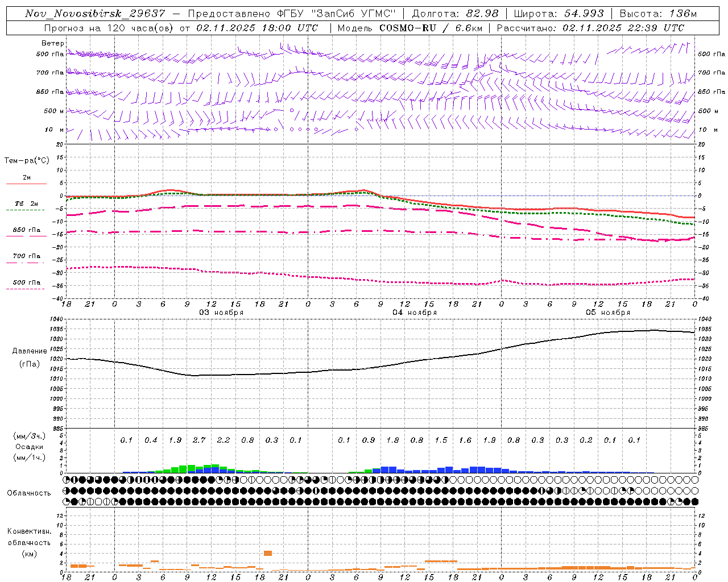The height and width of the screenshot is (582, 728).
Task: Select the 0.9 precipitation total value
Action: [369, 440]
